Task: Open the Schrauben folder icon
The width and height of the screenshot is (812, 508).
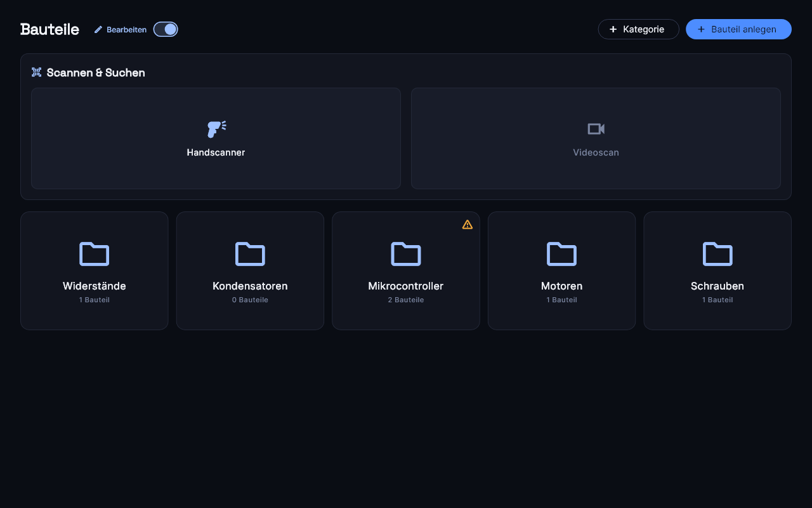Action: click(717, 254)
